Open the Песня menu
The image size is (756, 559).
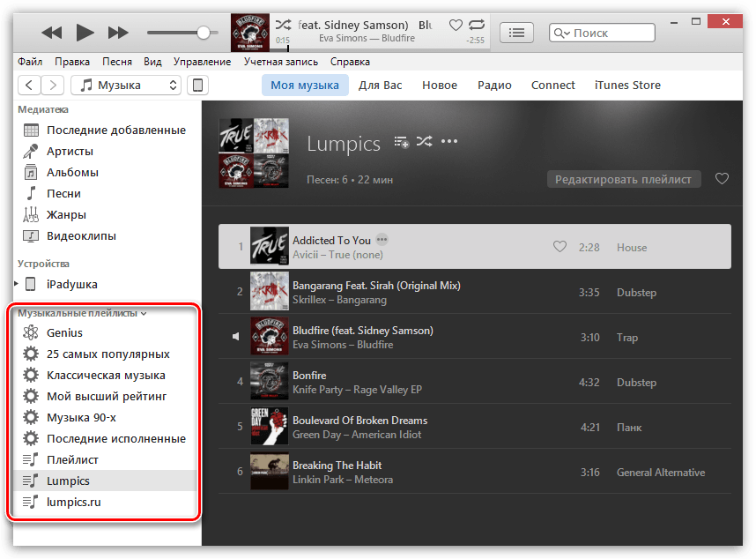[116, 62]
